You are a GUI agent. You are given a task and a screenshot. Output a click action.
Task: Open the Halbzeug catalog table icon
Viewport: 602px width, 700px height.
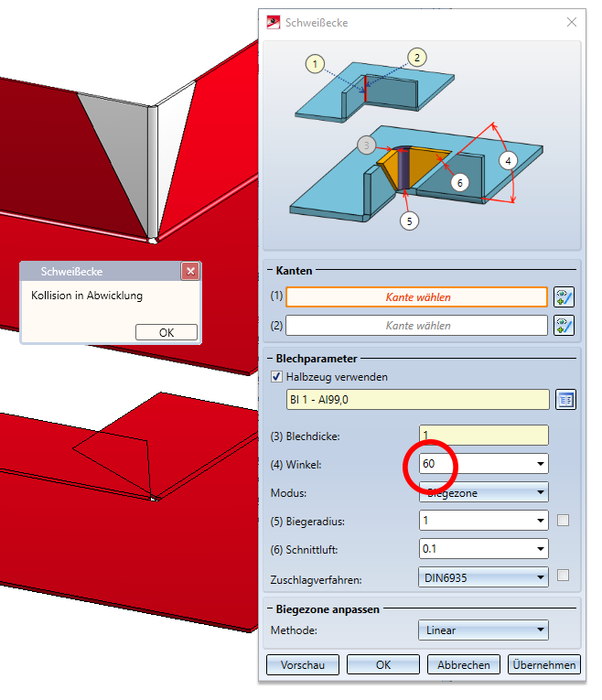[x=565, y=400]
